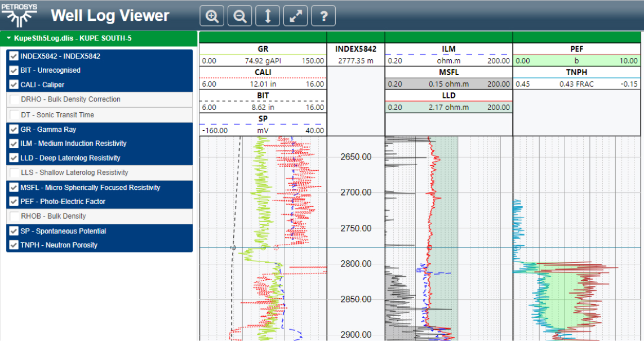Uncheck the GR - Gamma Ray curve
Image resolution: width=644 pixels, height=341 pixels.
(x=14, y=129)
